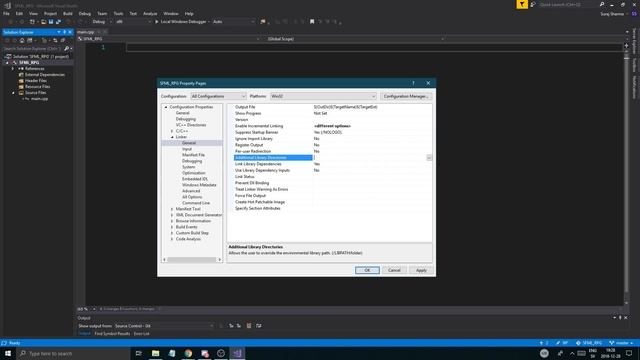This screenshot has width=640, height=360.
Task: Open Additional Library Directories value dropdown arrow
Action: [429, 158]
